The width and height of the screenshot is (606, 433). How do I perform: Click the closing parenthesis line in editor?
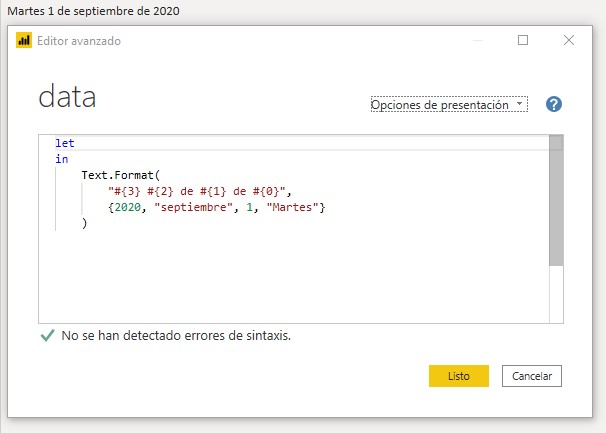[84, 223]
